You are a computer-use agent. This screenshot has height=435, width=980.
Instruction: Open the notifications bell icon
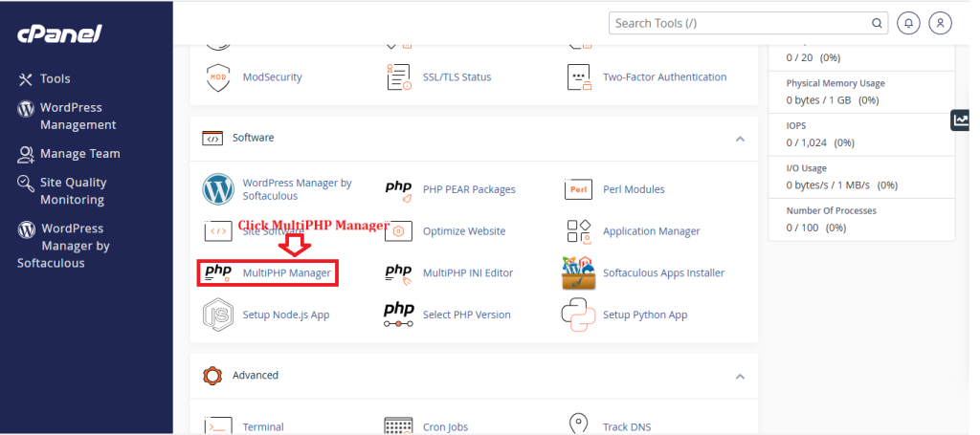tap(909, 23)
